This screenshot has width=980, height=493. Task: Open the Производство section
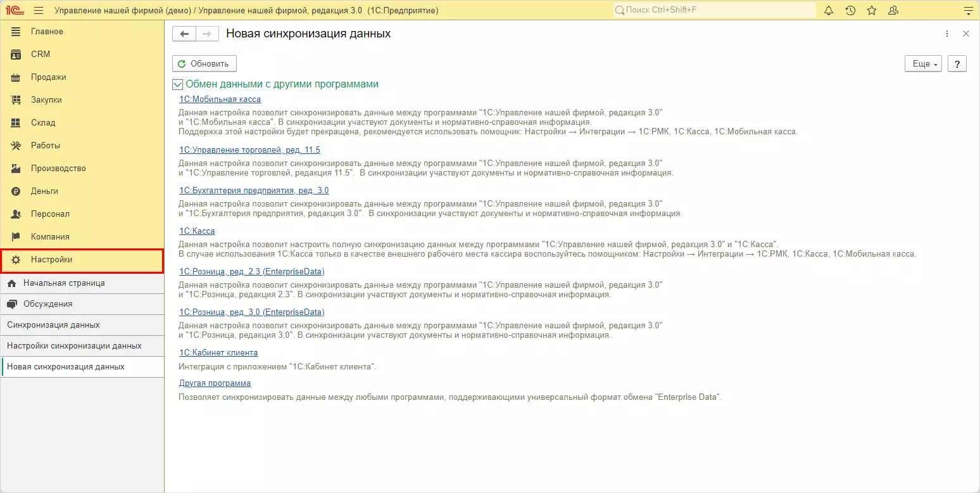coord(82,169)
